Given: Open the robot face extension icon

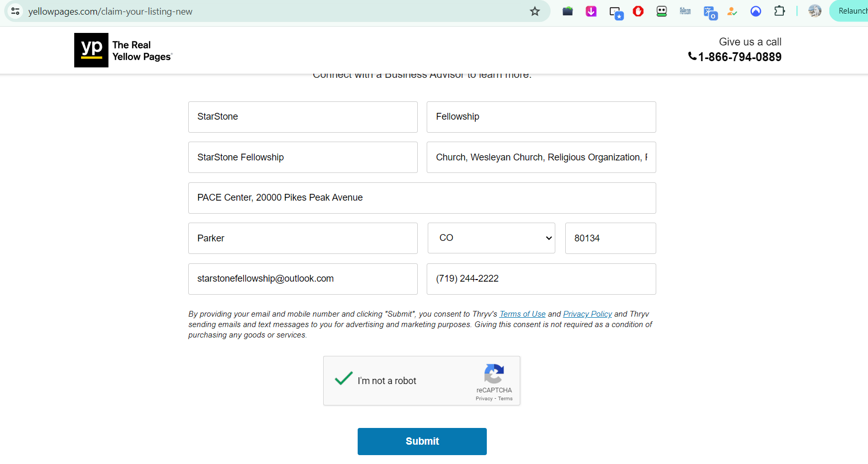Looking at the screenshot, I should point(661,11).
